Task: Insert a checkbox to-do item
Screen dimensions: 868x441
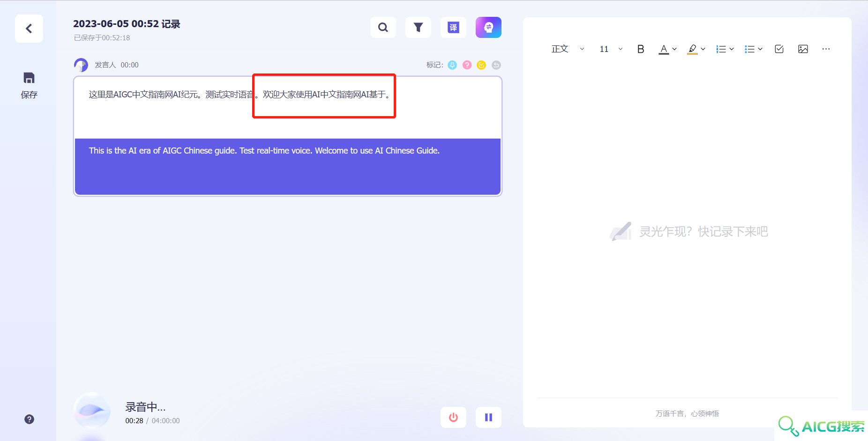Action: pos(779,49)
